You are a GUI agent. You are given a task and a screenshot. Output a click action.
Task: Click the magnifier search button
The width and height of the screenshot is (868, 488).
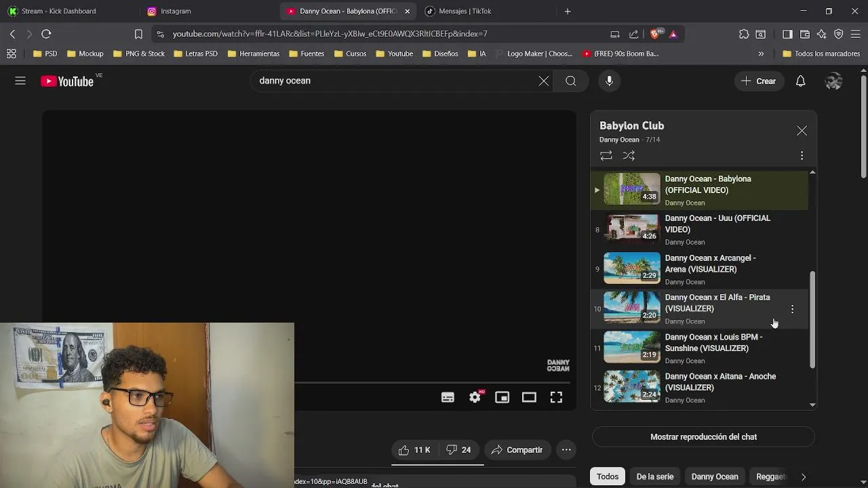[571, 81]
